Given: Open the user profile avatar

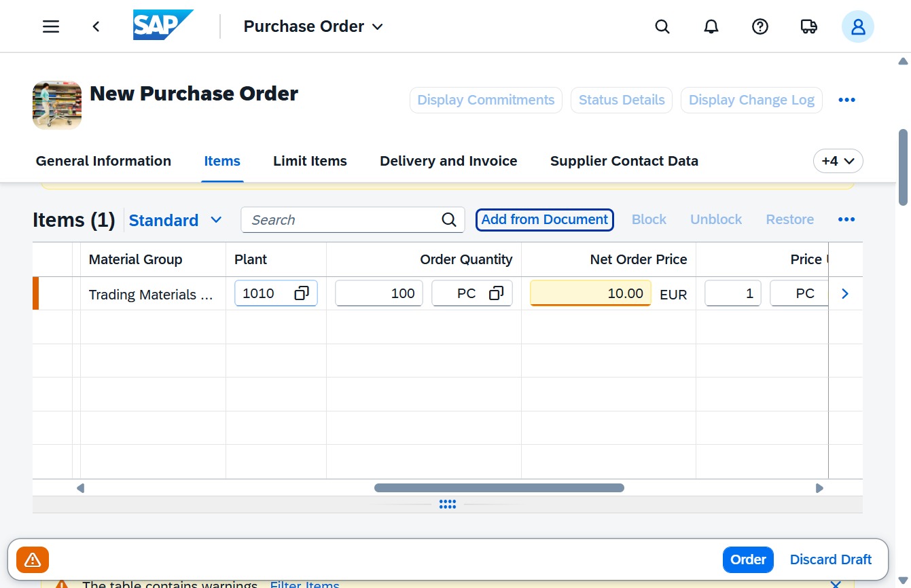Looking at the screenshot, I should (858, 26).
